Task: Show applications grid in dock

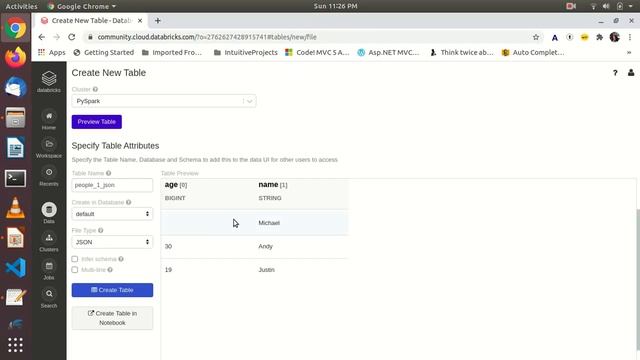Action: (16, 345)
